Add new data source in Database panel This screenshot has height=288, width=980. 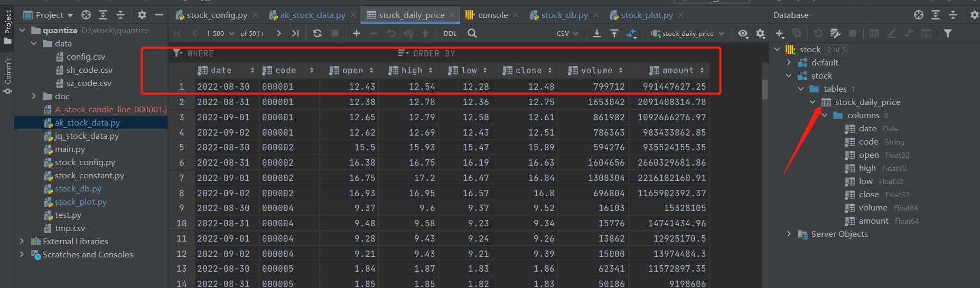(780, 33)
